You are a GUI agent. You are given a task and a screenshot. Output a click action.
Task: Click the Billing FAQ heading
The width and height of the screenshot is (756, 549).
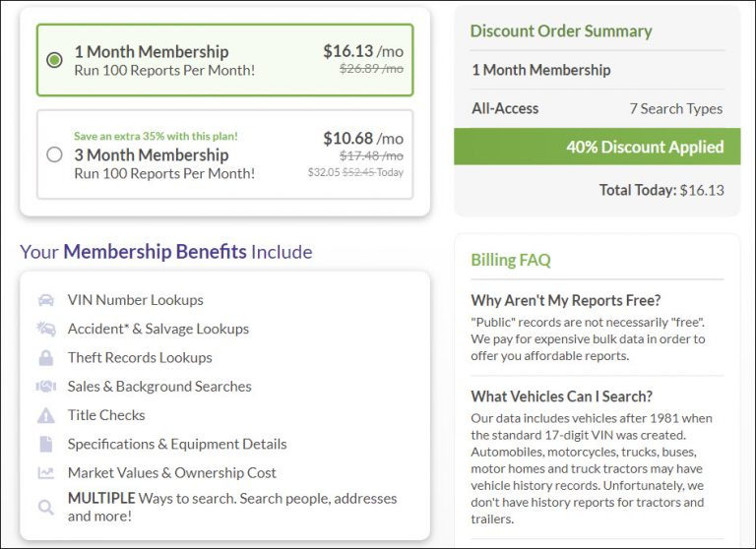pyautogui.click(x=511, y=260)
